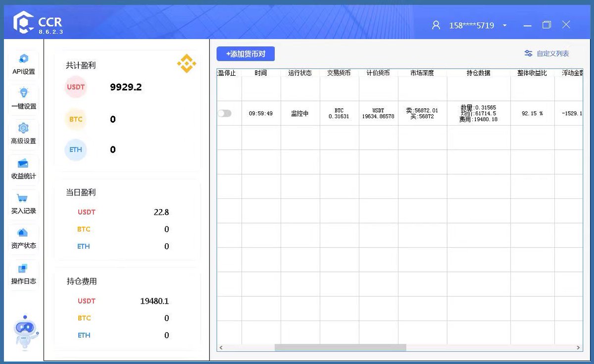Click the 监控中 status cell

click(x=300, y=113)
